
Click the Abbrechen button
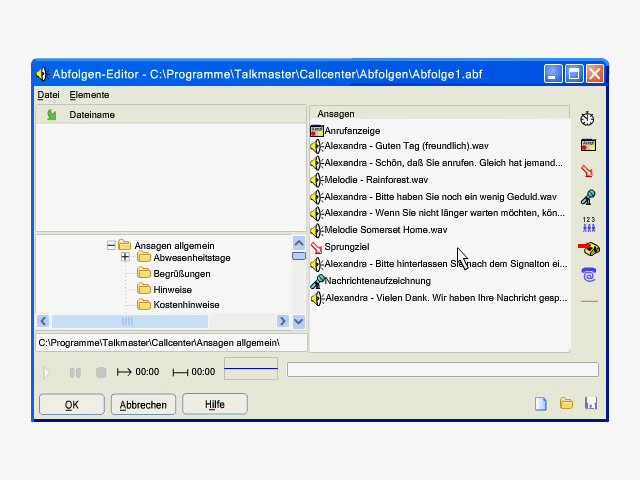143,404
